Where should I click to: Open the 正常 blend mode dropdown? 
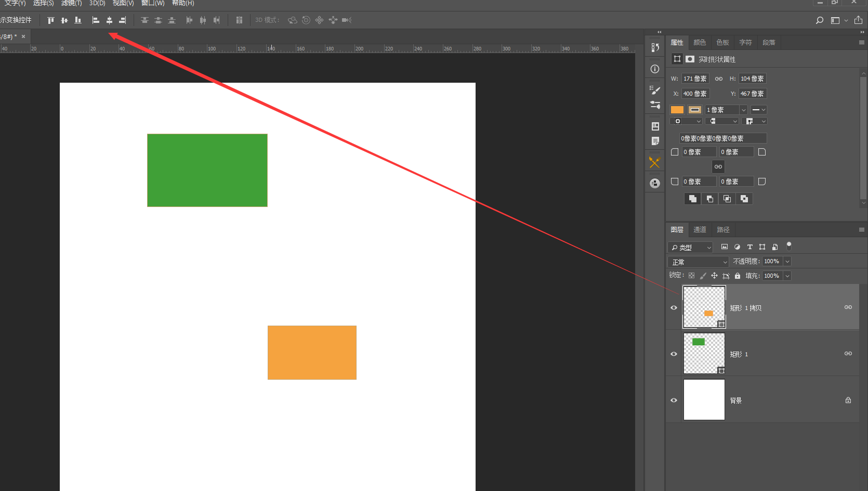[699, 262]
